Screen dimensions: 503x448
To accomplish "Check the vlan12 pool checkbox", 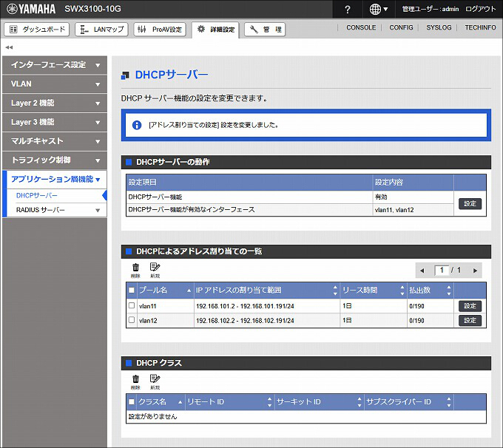I will 132,320.
